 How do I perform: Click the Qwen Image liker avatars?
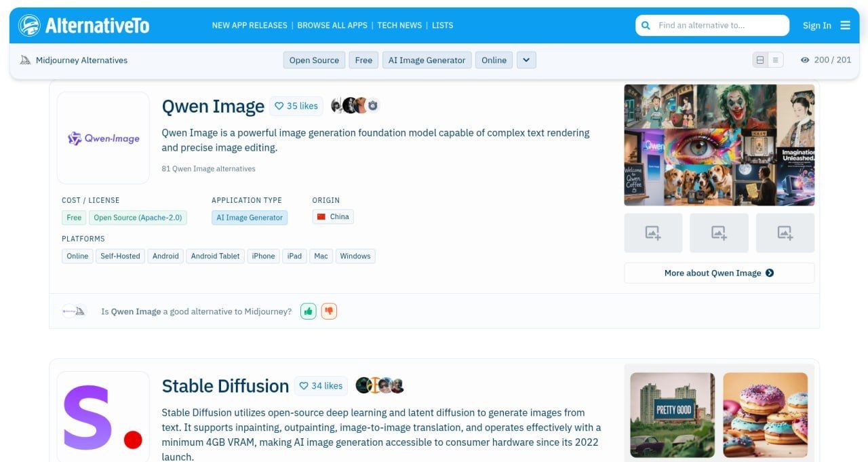point(355,105)
